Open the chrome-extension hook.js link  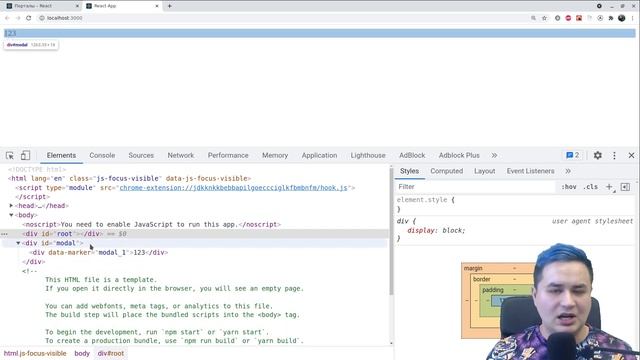click(233, 188)
